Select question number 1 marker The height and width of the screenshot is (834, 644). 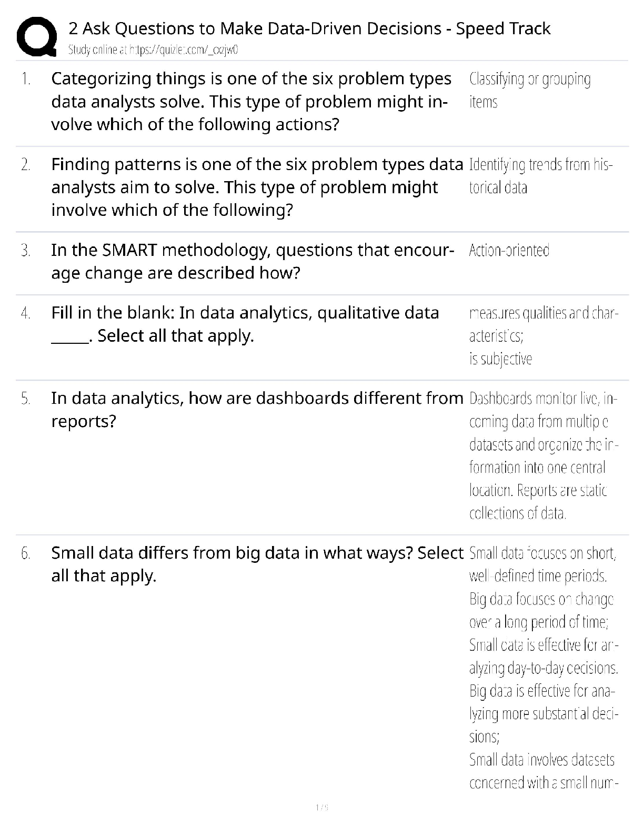pyautogui.click(x=26, y=80)
